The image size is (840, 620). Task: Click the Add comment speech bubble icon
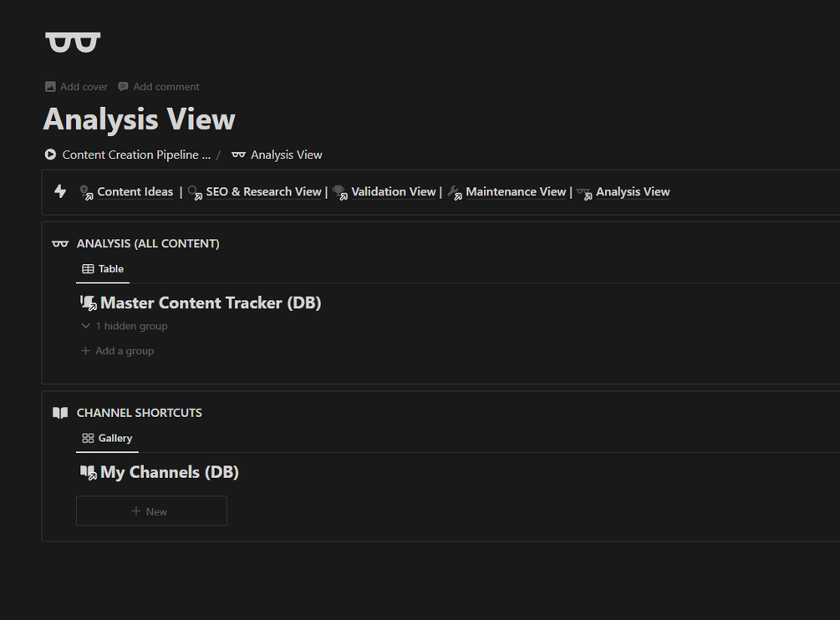pos(123,87)
